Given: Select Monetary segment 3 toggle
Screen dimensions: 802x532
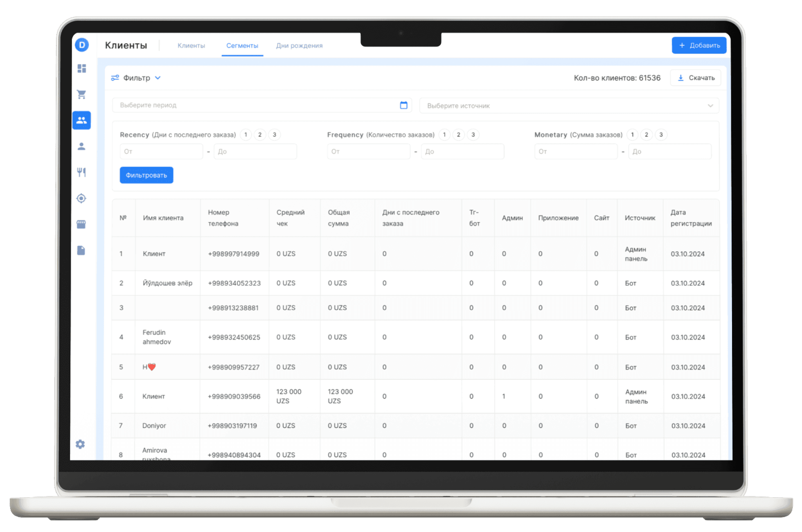Looking at the screenshot, I should point(661,135).
